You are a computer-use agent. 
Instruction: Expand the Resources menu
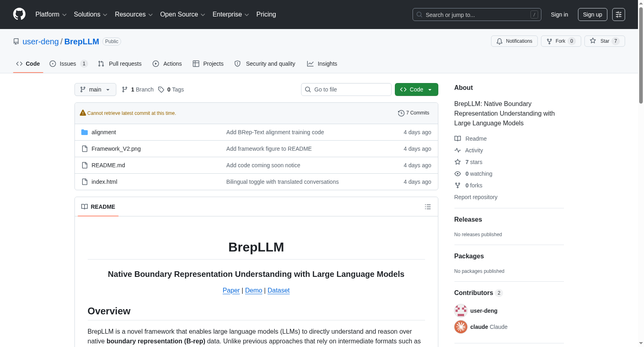(134, 15)
